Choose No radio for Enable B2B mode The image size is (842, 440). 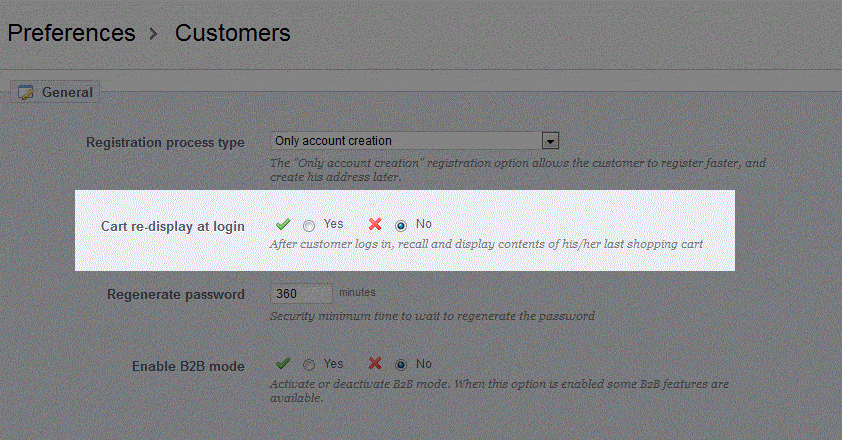coord(401,366)
